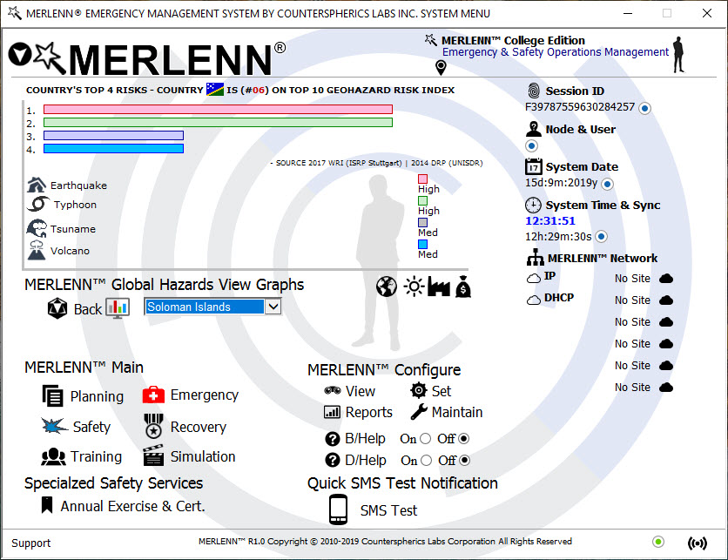This screenshot has width=728, height=560.
Task: Click the Back label text
Action: point(88,309)
